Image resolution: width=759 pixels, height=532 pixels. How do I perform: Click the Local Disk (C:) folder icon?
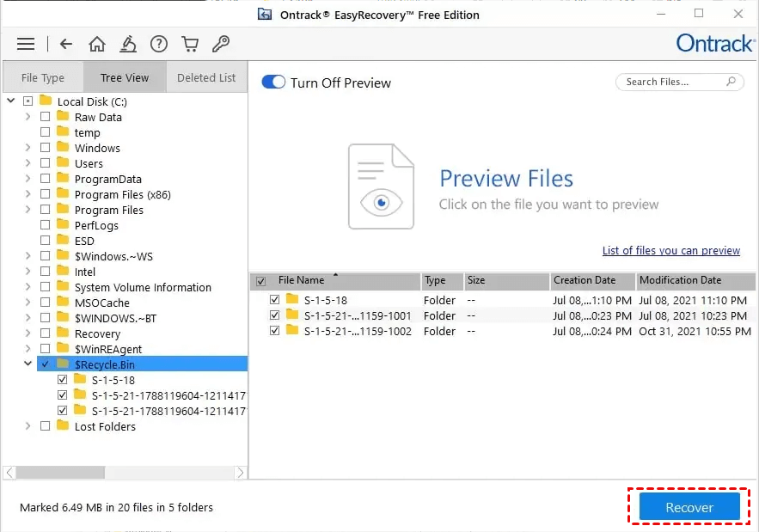[46, 101]
